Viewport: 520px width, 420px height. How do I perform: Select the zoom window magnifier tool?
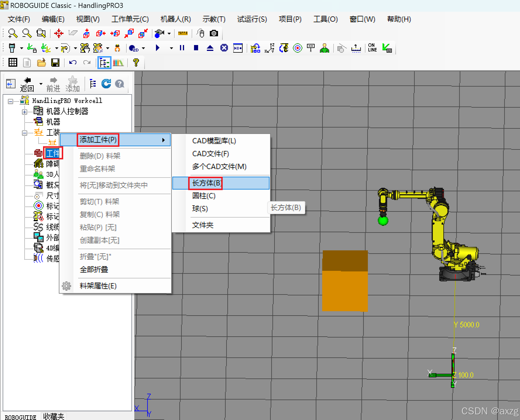[x=41, y=33]
